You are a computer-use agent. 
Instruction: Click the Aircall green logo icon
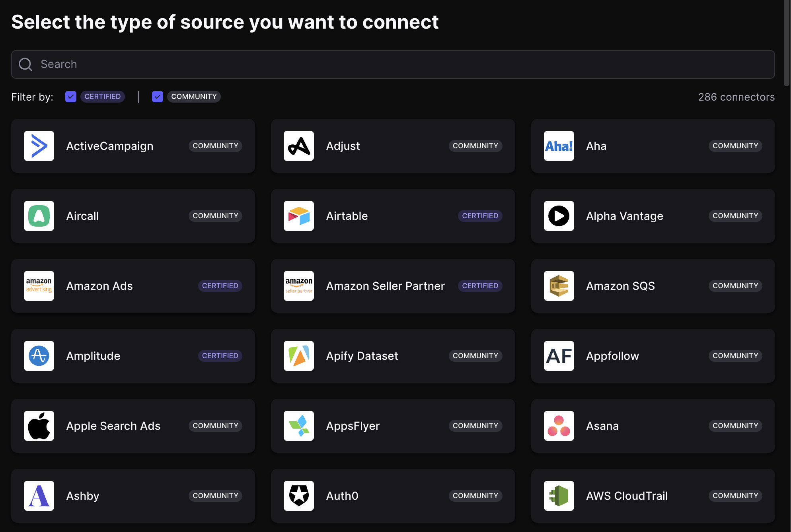point(39,216)
